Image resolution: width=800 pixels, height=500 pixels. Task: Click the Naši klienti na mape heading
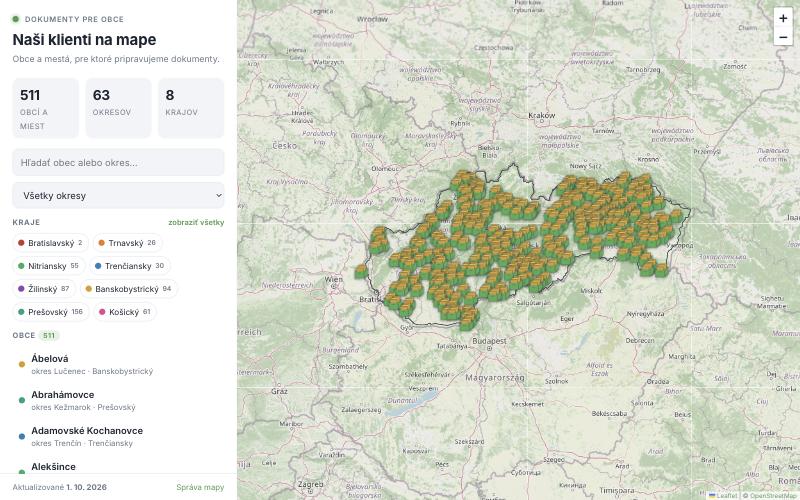pos(84,39)
